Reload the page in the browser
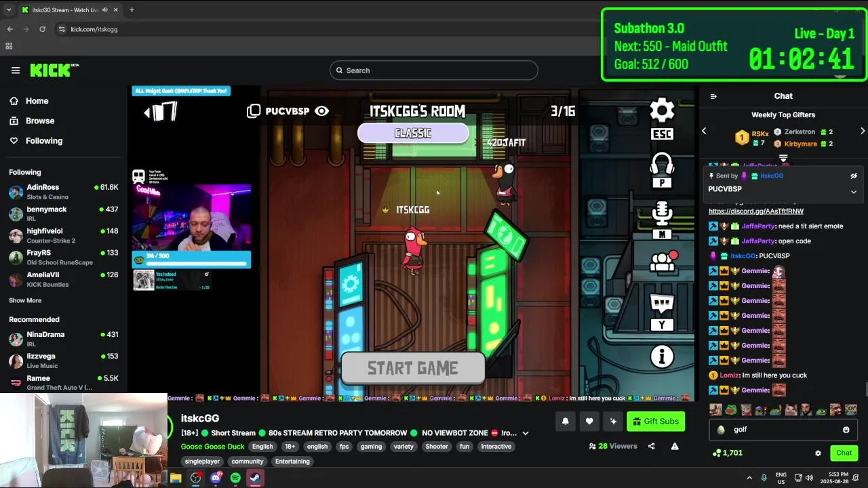 tap(42, 29)
